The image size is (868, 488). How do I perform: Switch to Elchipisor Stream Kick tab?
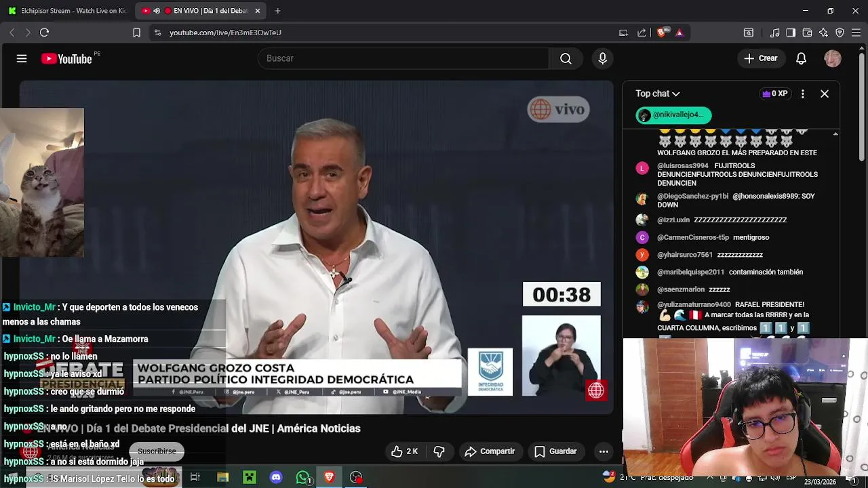pos(67,11)
